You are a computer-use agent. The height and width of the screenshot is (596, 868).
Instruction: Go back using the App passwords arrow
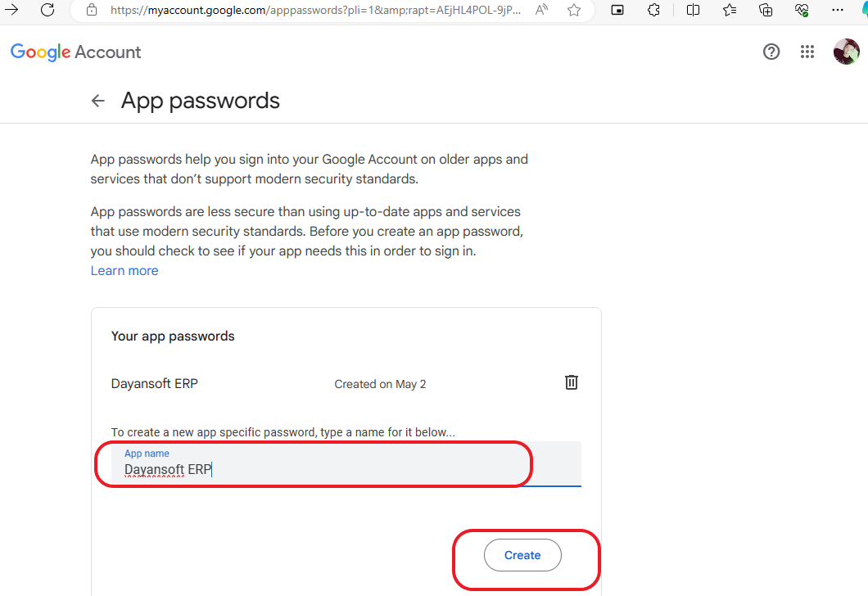[98, 101]
